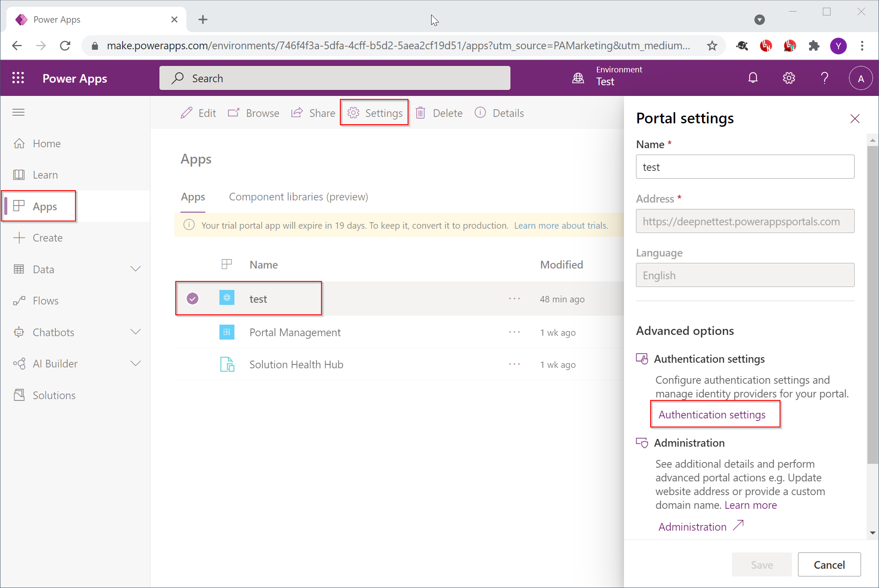Collapse the left navigation hamburger menu
879x588 pixels.
[x=18, y=112]
